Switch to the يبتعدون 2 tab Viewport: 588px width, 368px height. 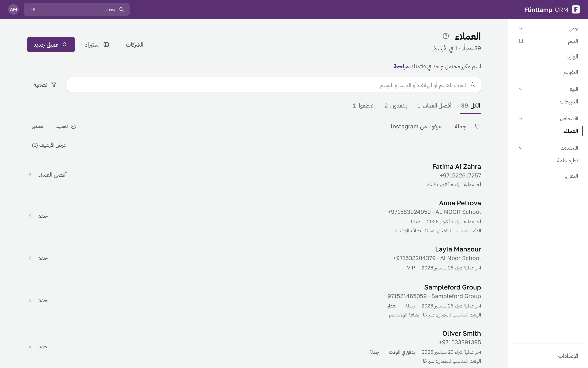pyautogui.click(x=396, y=106)
